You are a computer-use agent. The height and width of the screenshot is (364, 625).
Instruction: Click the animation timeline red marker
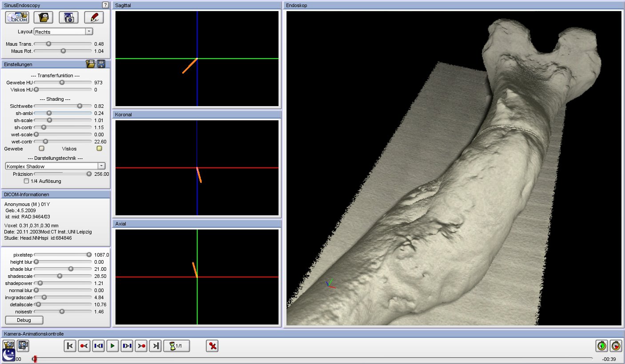(35, 359)
